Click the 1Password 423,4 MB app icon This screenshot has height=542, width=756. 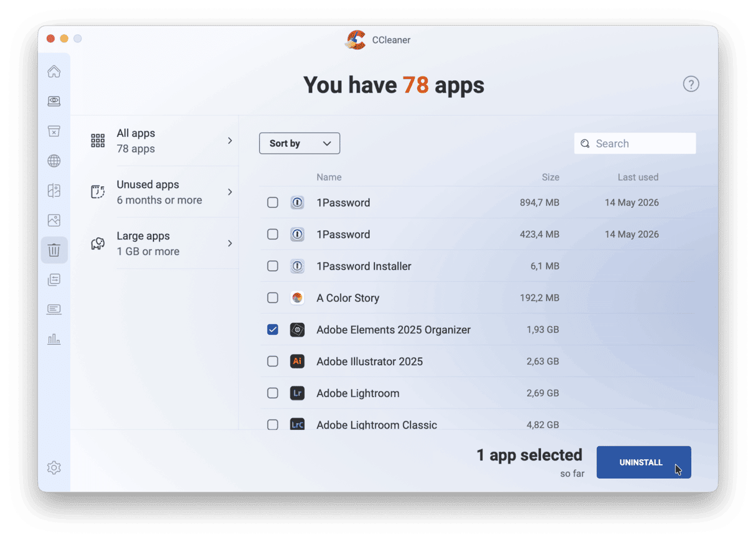point(297,234)
